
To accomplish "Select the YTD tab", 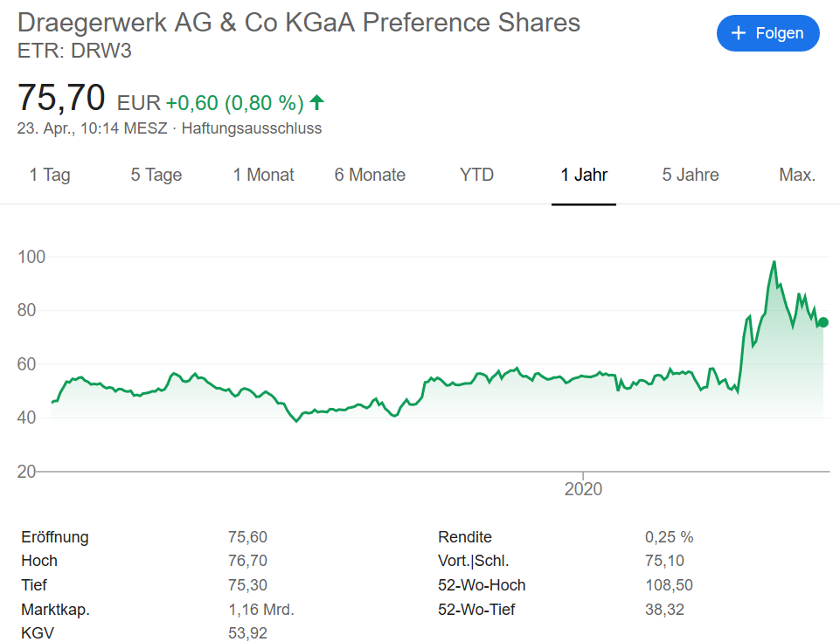I will tap(476, 175).
